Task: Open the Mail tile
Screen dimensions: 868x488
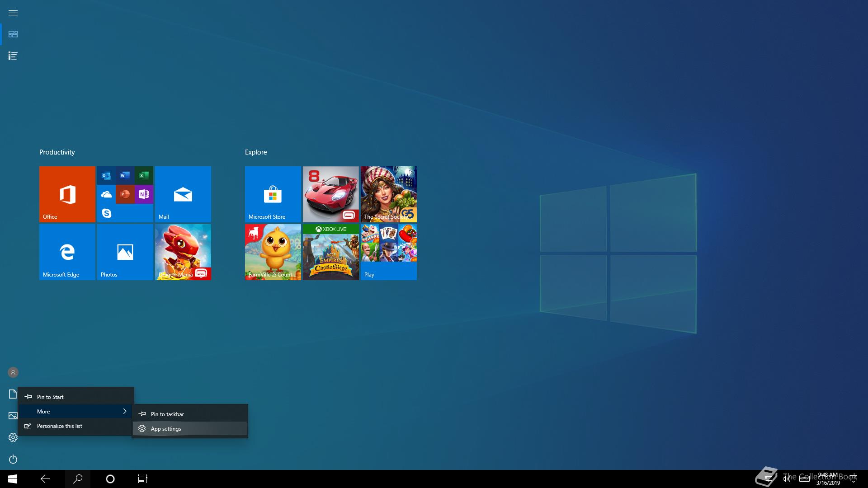Action: click(x=183, y=194)
